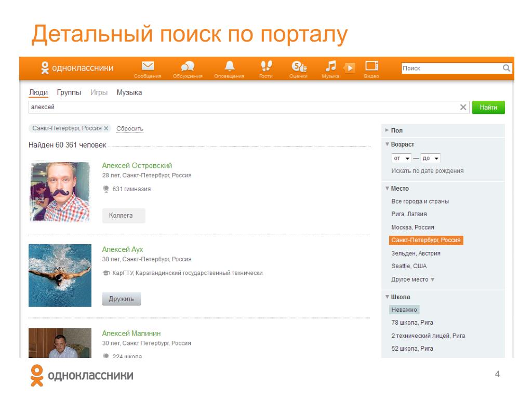Open the age 'от' dropdown
The width and height of the screenshot is (532, 399).
pos(402,158)
